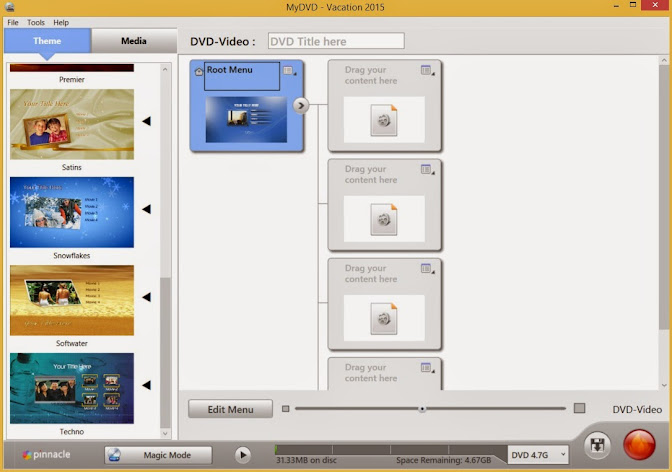Image resolution: width=672 pixels, height=472 pixels.
Task: Click the Root Menu home icon
Action: [x=198, y=72]
